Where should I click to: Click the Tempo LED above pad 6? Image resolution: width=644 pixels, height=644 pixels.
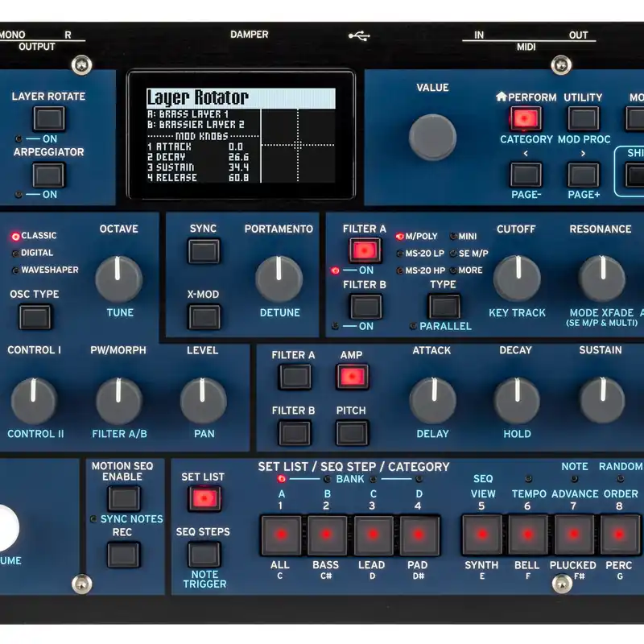[x=529, y=479]
